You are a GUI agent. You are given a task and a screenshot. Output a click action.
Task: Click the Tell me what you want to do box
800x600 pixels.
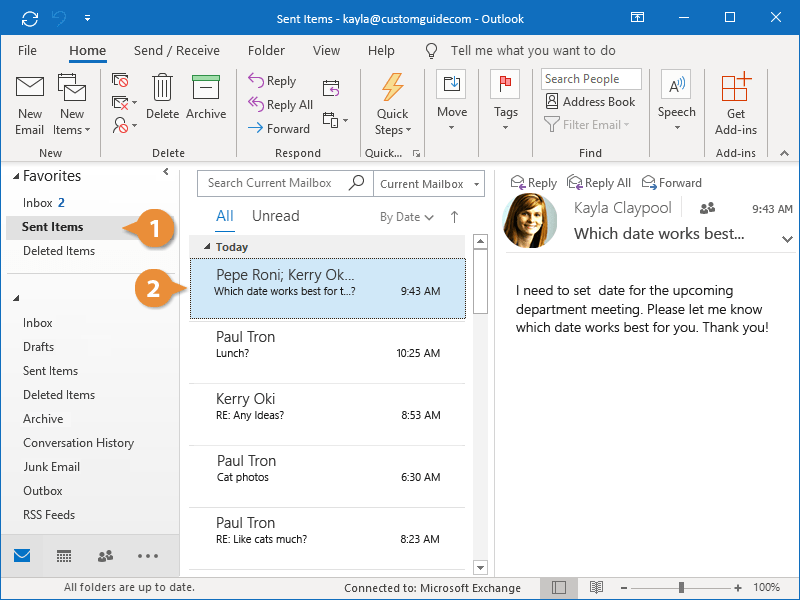[x=533, y=51]
